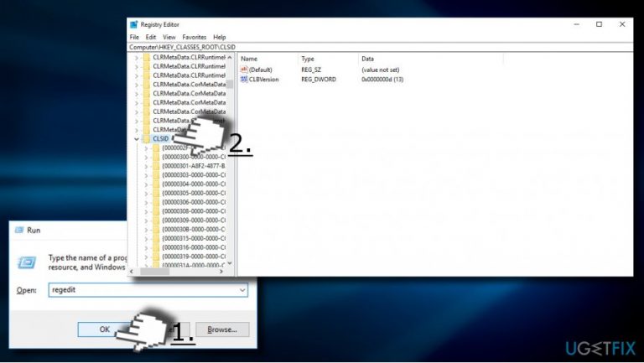Collapse the CLSID key
This screenshot has height=363, width=644.
click(x=137, y=139)
